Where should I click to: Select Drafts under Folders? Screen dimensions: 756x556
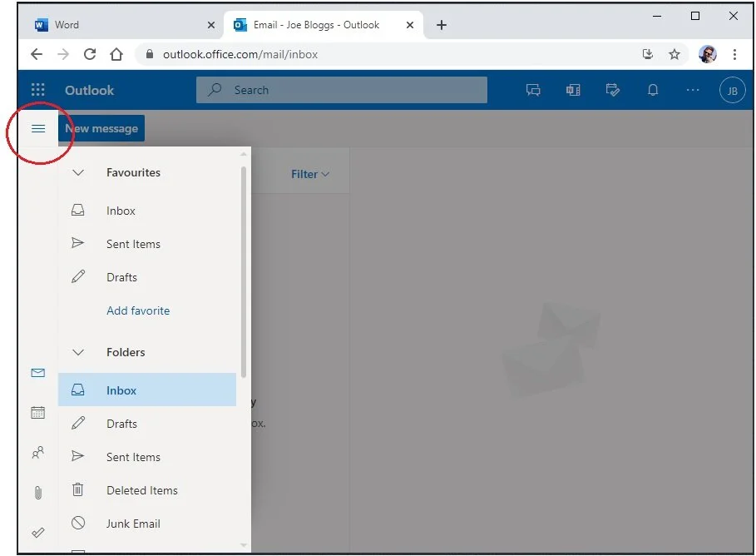[x=147, y=424]
